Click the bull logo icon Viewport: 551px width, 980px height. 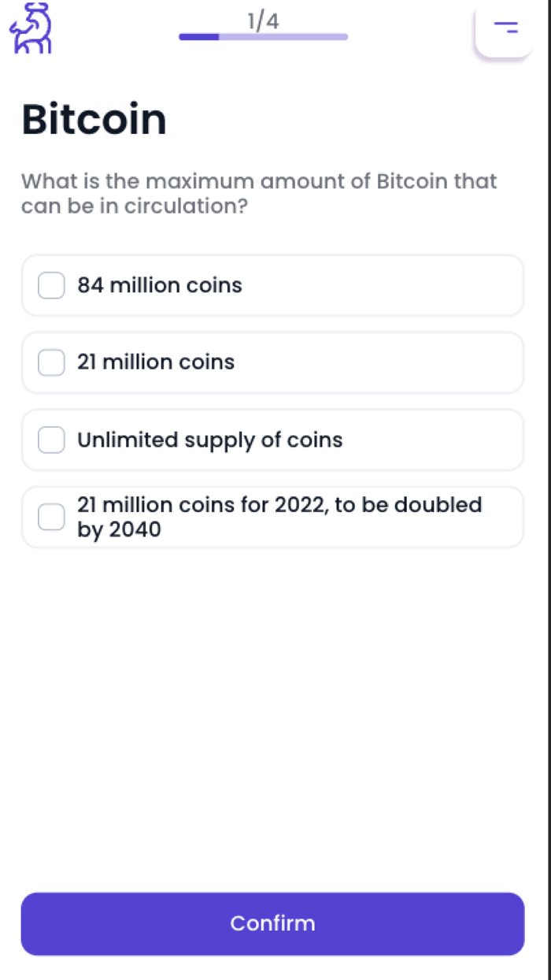click(x=31, y=29)
